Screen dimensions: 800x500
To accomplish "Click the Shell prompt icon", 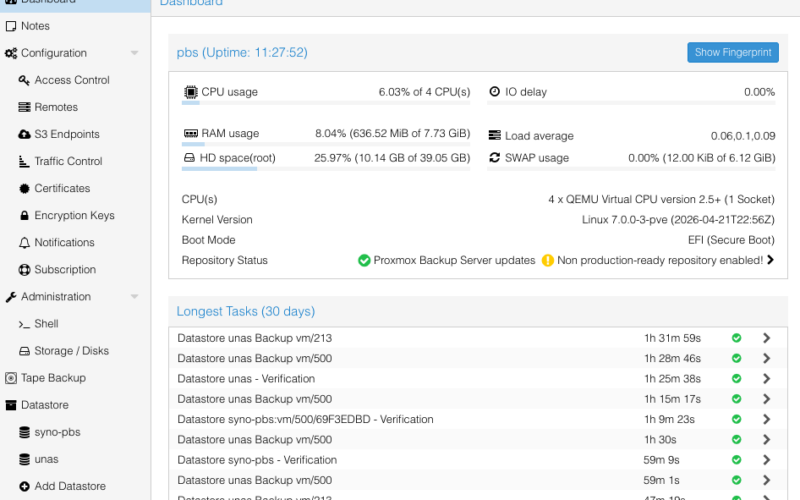I will (24, 324).
